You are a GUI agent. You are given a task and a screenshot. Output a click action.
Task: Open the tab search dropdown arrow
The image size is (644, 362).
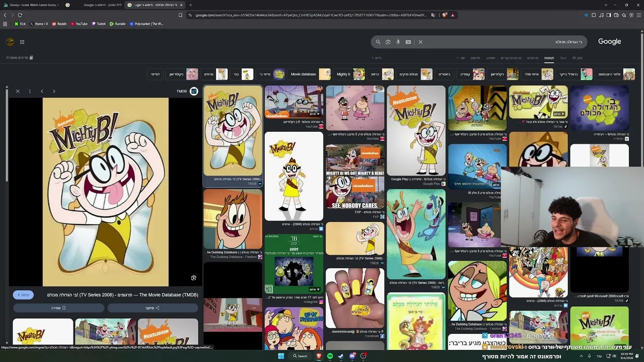[x=606, y=5]
